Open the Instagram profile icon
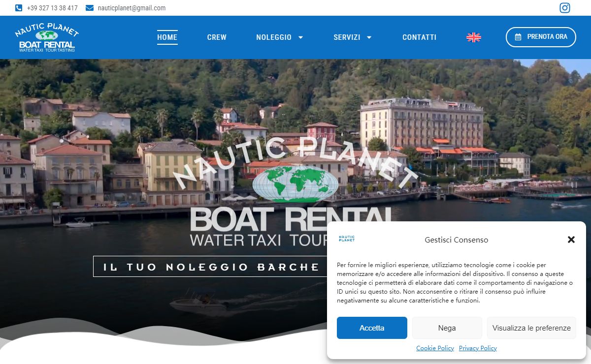This screenshot has width=591, height=364. (x=565, y=8)
